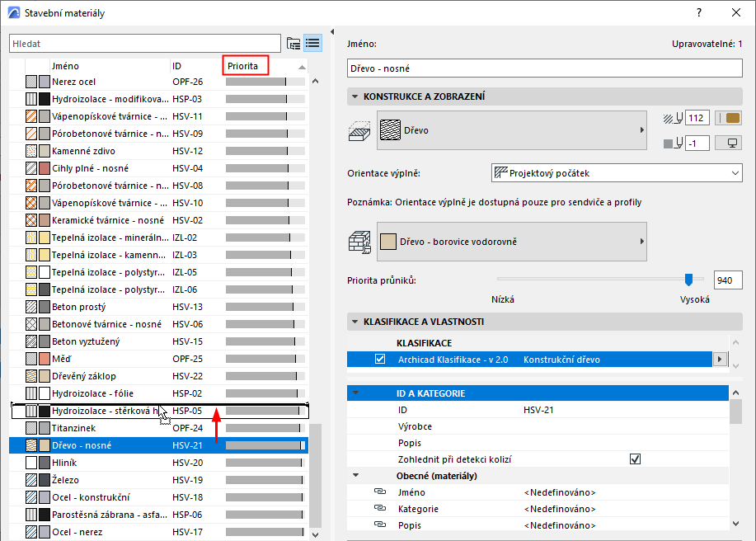The width and height of the screenshot is (756, 541).
Task: Click link icon beside Jméno property
Action: (380, 492)
